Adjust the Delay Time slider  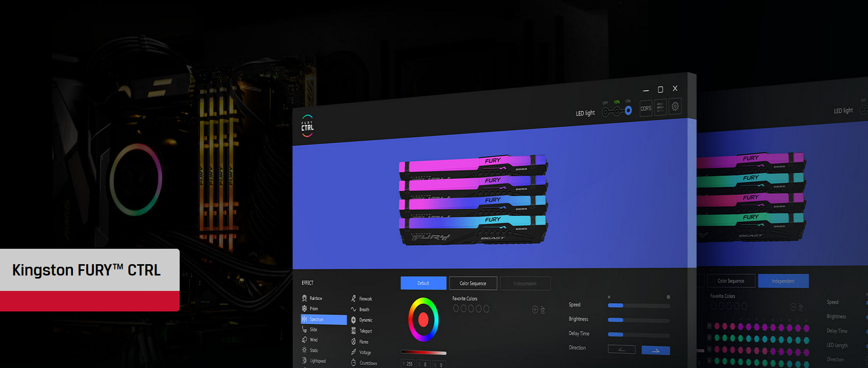pos(639,335)
